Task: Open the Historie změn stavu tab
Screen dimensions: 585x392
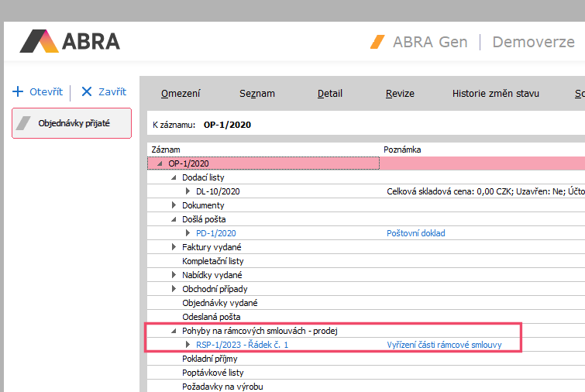Action: [x=495, y=93]
